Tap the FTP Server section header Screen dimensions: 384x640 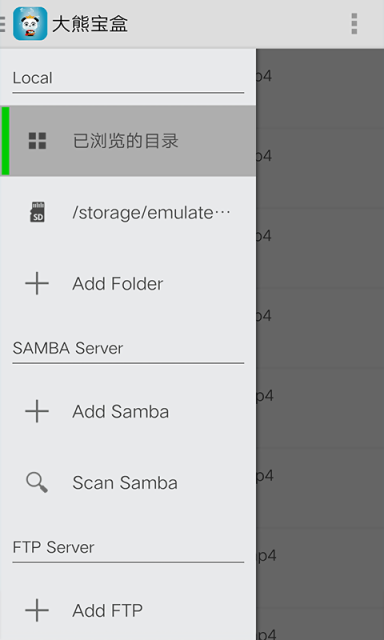pyautogui.click(x=53, y=547)
